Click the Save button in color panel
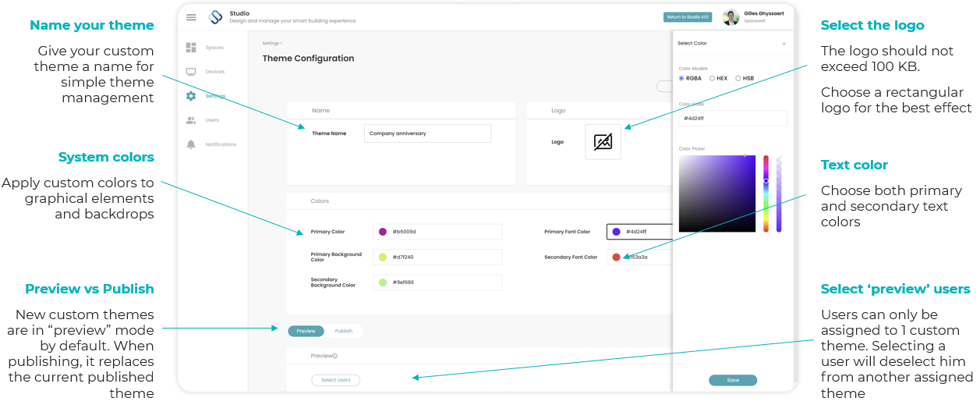Viewport: 980px width, 405px height. (x=733, y=380)
